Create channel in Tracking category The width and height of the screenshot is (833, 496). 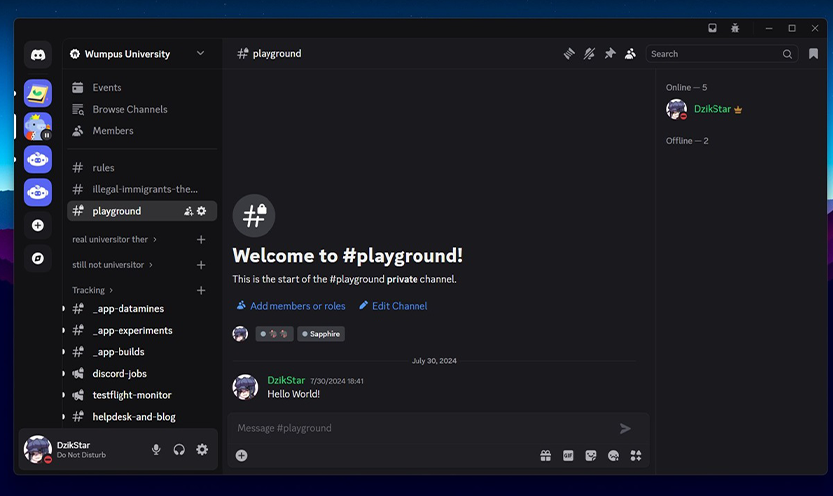(201, 290)
